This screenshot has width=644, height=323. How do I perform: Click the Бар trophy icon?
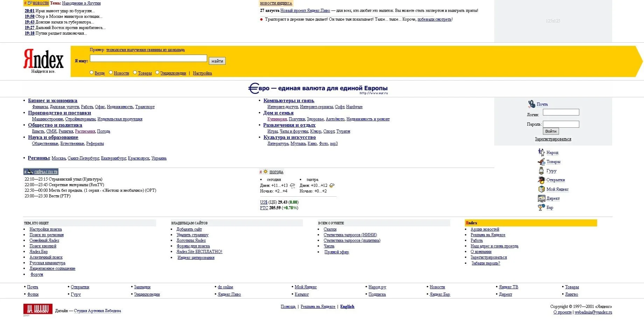click(541, 208)
